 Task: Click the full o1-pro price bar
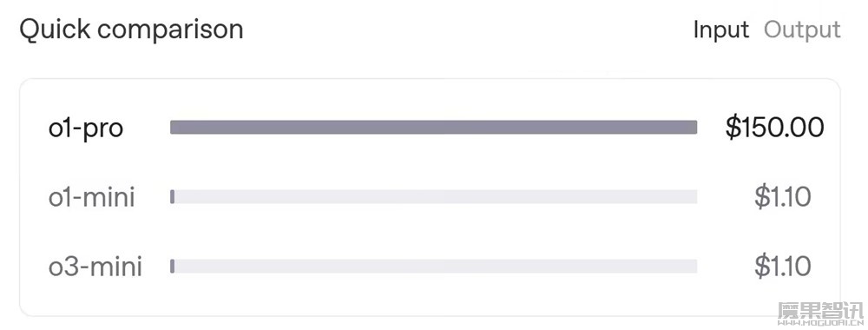(433, 128)
